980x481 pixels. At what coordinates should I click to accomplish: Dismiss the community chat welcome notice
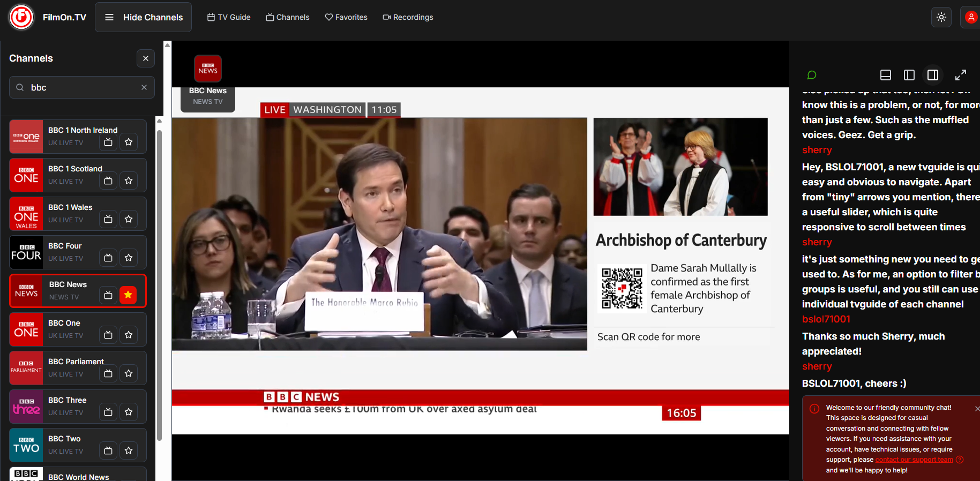[977, 409]
